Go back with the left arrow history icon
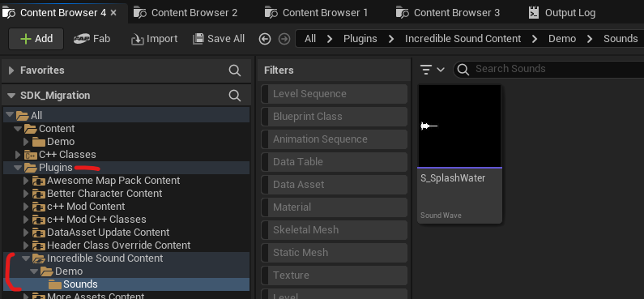Screen dimensions: 644x299 coord(265,39)
